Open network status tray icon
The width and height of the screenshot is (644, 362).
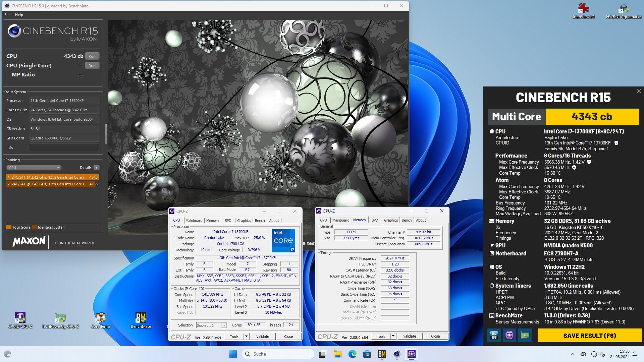click(594, 354)
